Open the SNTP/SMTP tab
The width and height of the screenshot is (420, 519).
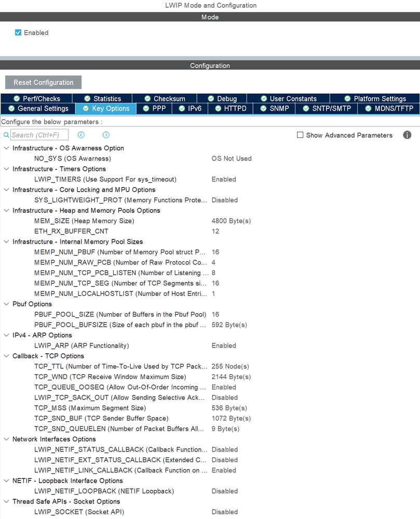pyautogui.click(x=327, y=109)
